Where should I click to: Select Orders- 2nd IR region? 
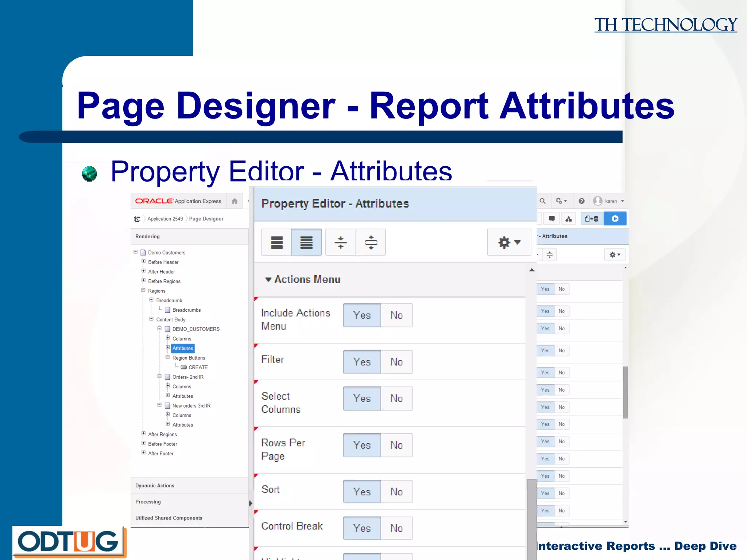click(188, 377)
